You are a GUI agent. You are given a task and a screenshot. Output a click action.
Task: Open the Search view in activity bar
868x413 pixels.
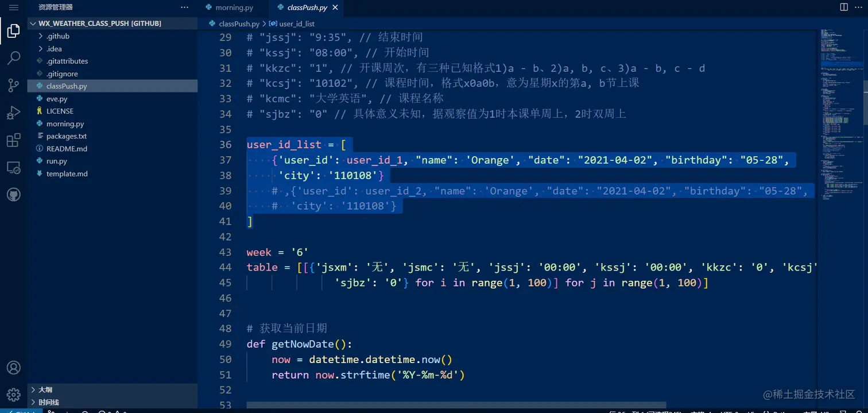[14, 58]
